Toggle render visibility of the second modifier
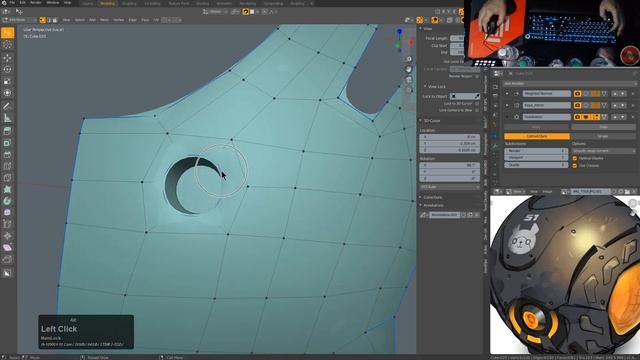The image size is (640, 360). [577, 105]
